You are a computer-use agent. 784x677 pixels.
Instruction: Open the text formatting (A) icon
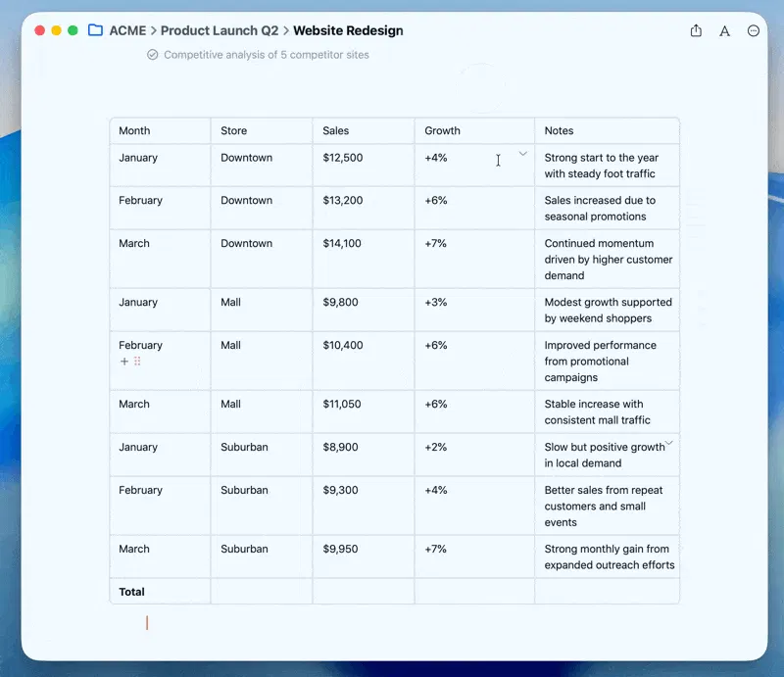[x=724, y=30]
